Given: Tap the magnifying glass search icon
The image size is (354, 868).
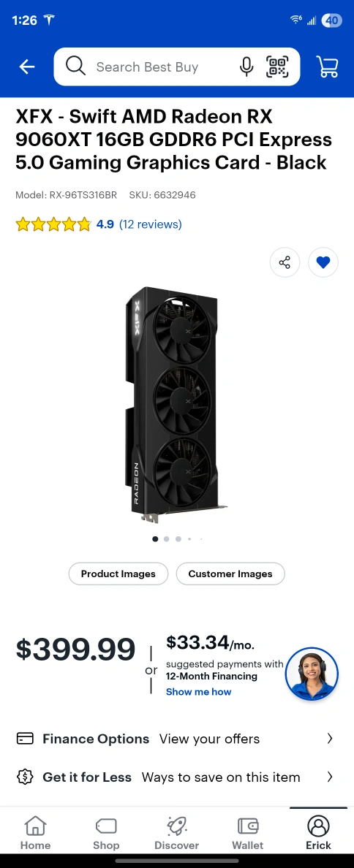Looking at the screenshot, I should pos(76,66).
